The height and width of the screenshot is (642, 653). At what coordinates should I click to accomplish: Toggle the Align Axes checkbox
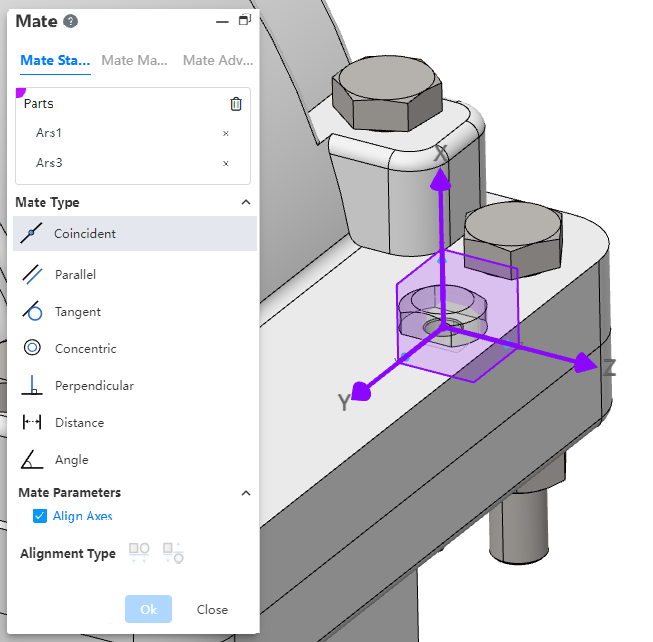pyautogui.click(x=40, y=516)
